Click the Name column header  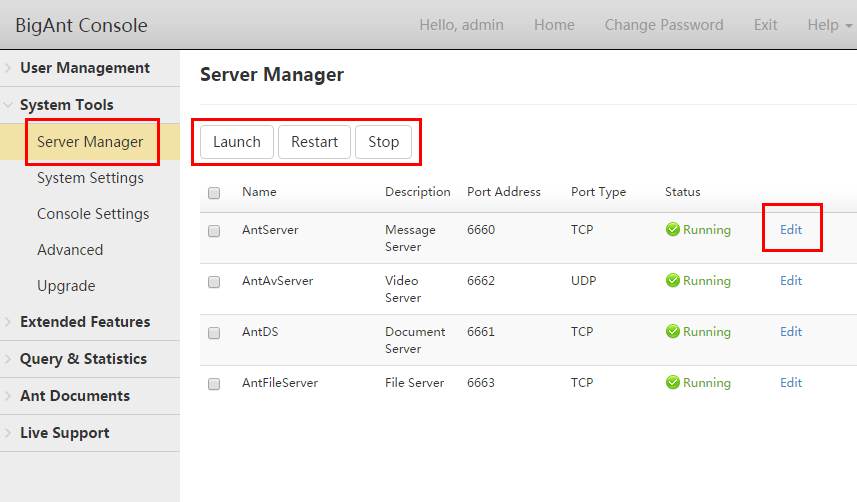click(259, 192)
